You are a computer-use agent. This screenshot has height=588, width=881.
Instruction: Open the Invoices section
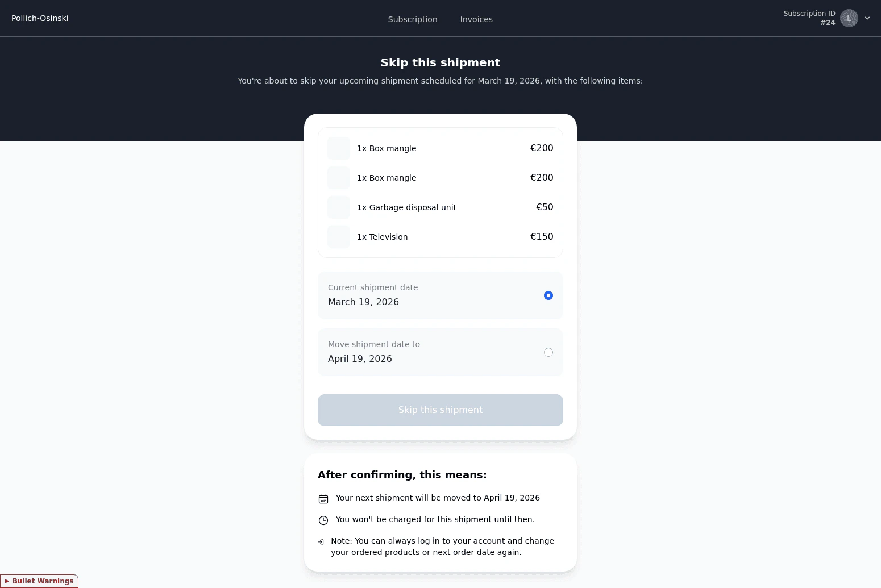coord(476,19)
